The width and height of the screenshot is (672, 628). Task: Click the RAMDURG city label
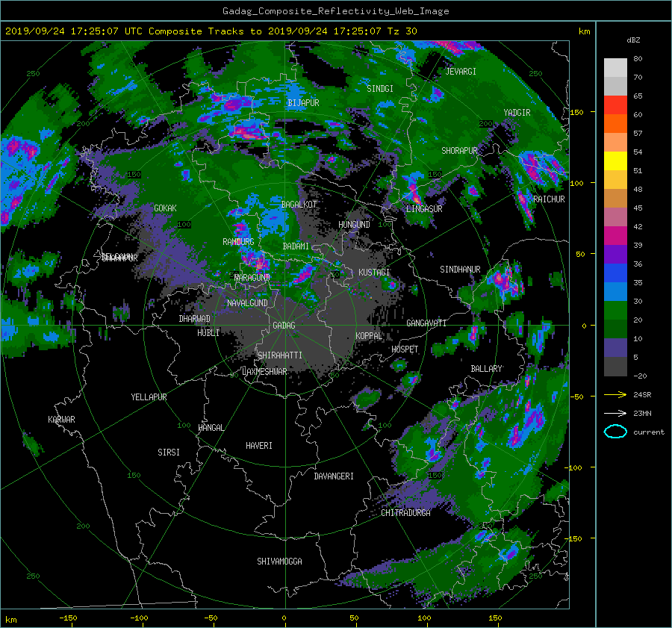tap(238, 242)
